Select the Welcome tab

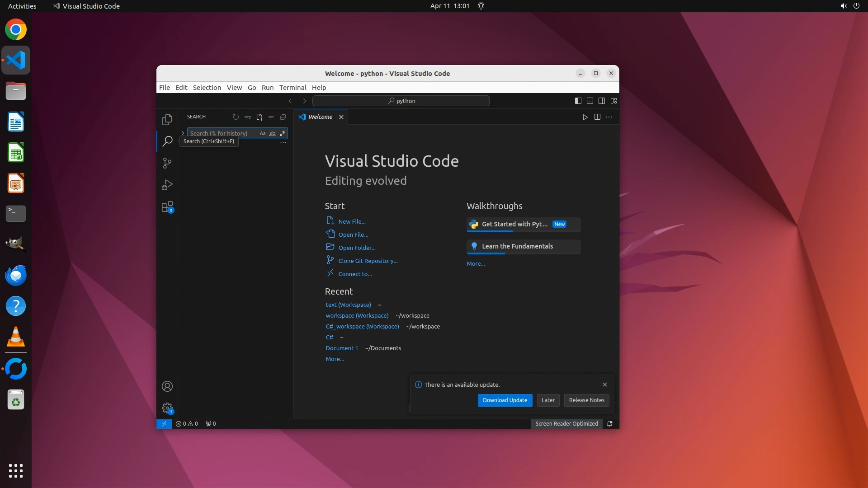pyautogui.click(x=320, y=117)
